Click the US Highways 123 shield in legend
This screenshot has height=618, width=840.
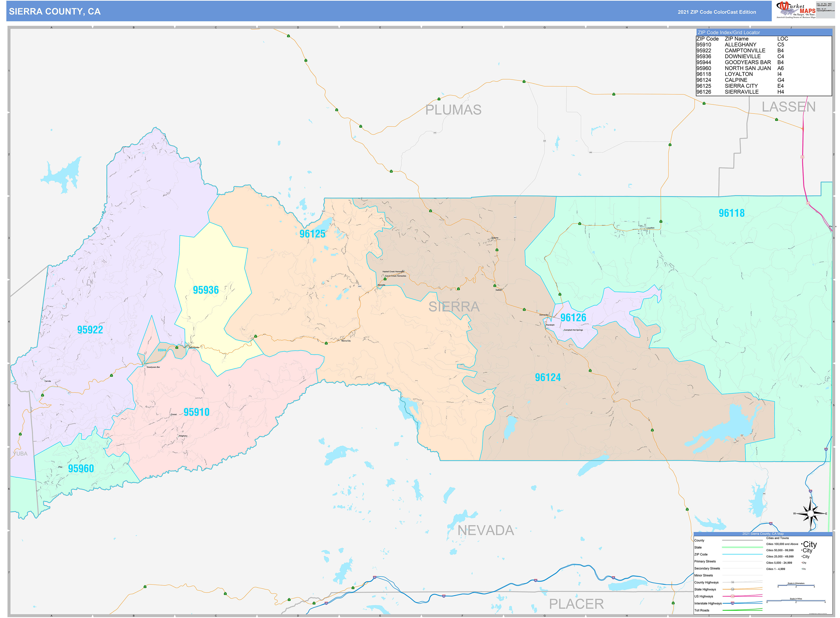point(733,596)
